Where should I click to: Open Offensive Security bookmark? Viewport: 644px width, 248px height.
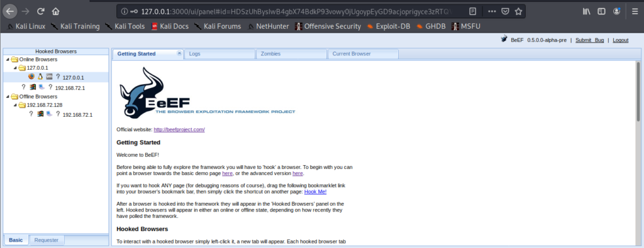[x=328, y=26]
